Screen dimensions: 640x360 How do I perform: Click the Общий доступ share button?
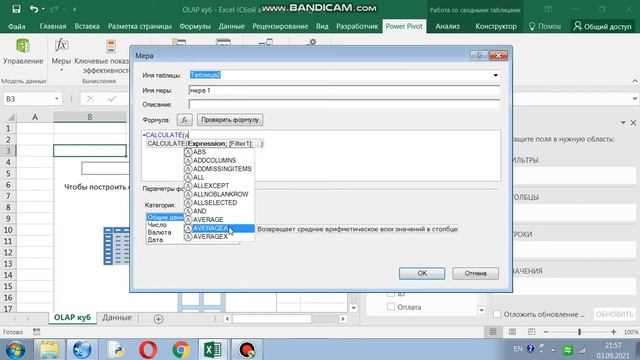(602, 26)
